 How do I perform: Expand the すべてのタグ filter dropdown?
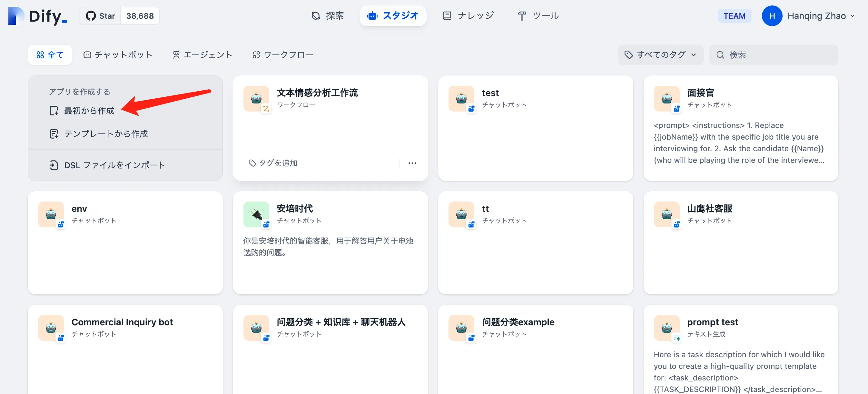click(x=660, y=55)
